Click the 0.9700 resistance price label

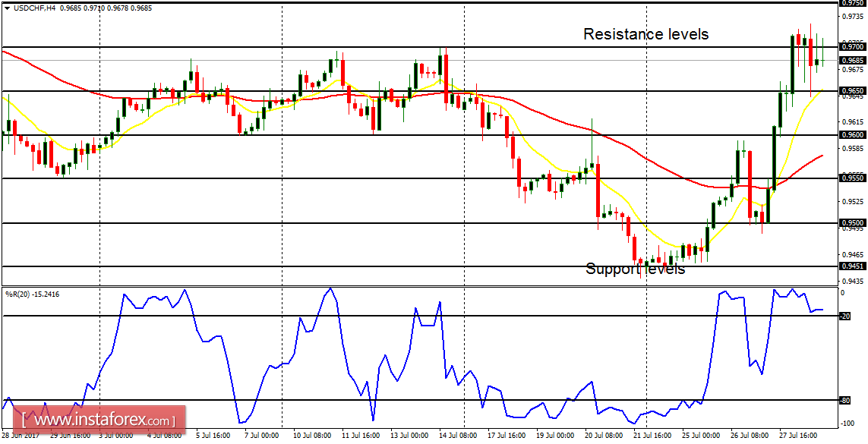(x=853, y=48)
